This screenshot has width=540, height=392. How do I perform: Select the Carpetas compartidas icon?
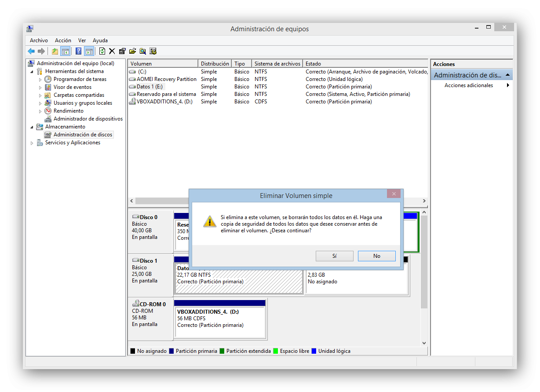point(48,95)
